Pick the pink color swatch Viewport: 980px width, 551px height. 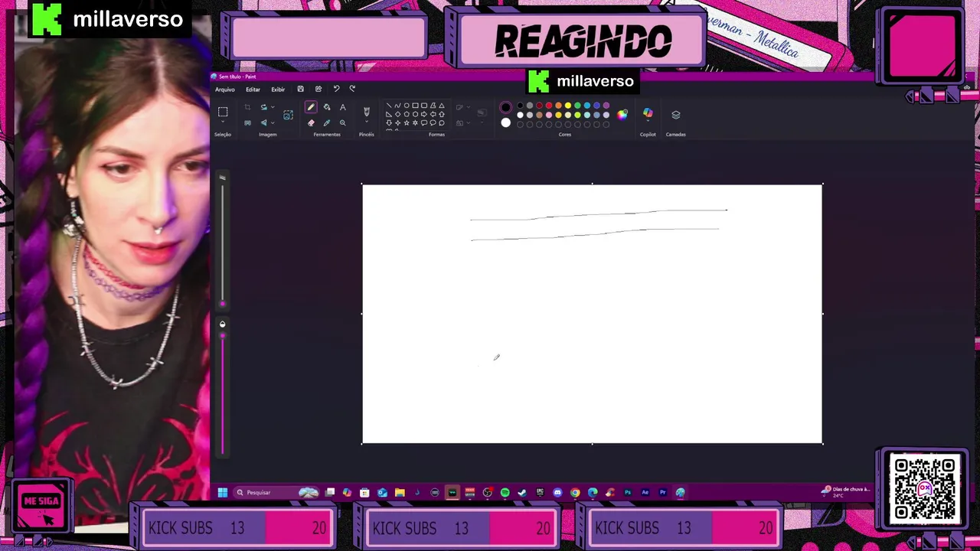(x=549, y=115)
